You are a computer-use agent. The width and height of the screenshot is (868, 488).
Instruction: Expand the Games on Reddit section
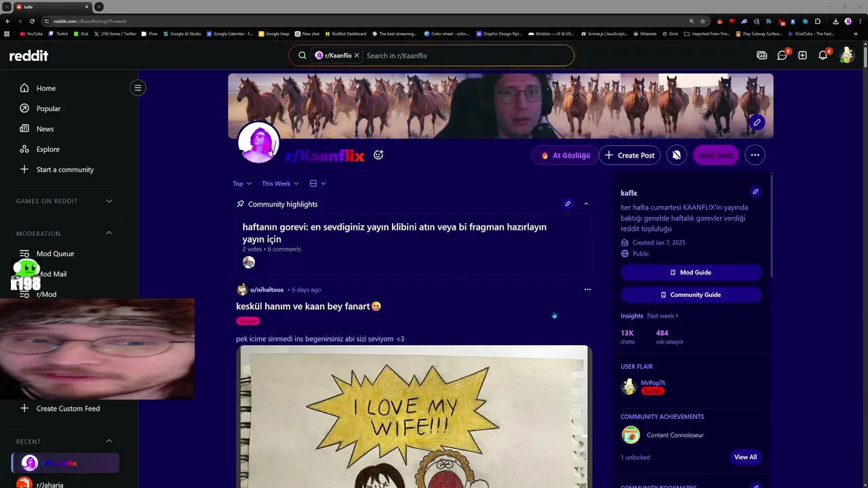[109, 201]
